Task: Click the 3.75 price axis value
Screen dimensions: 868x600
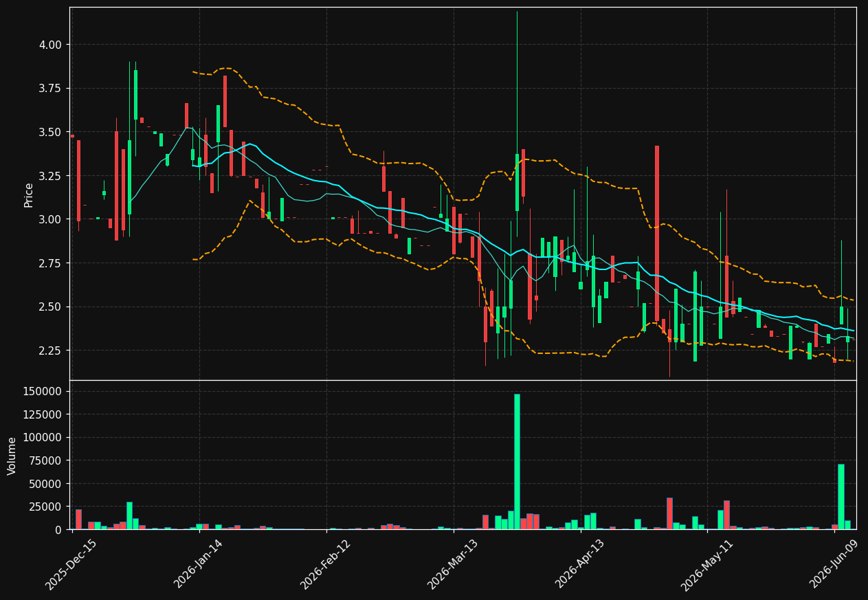Action: pos(50,88)
